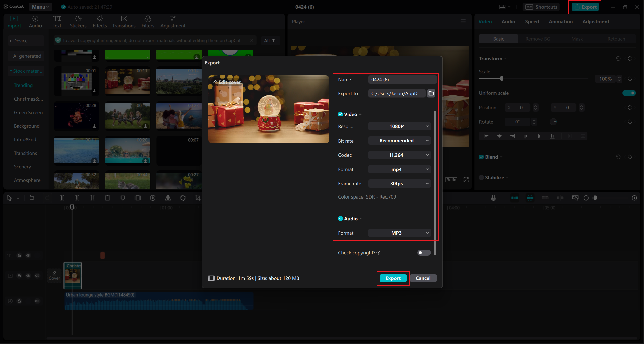
Task: Click the Mirror flip icon in timeline toolbar
Action: tap(168, 198)
